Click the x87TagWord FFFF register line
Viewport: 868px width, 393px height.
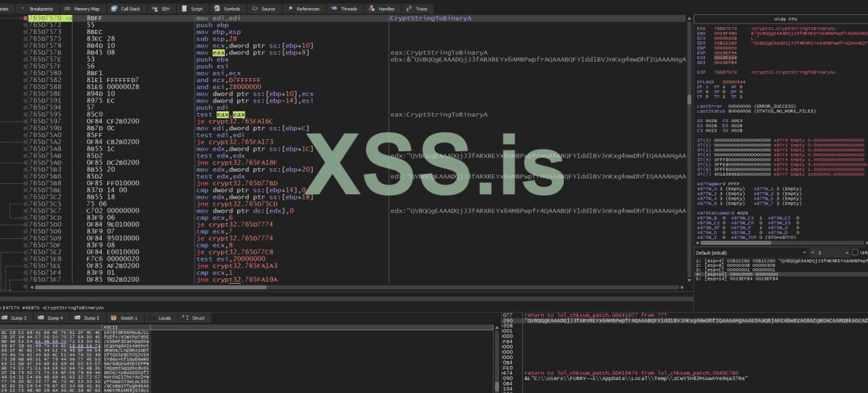(x=718, y=183)
